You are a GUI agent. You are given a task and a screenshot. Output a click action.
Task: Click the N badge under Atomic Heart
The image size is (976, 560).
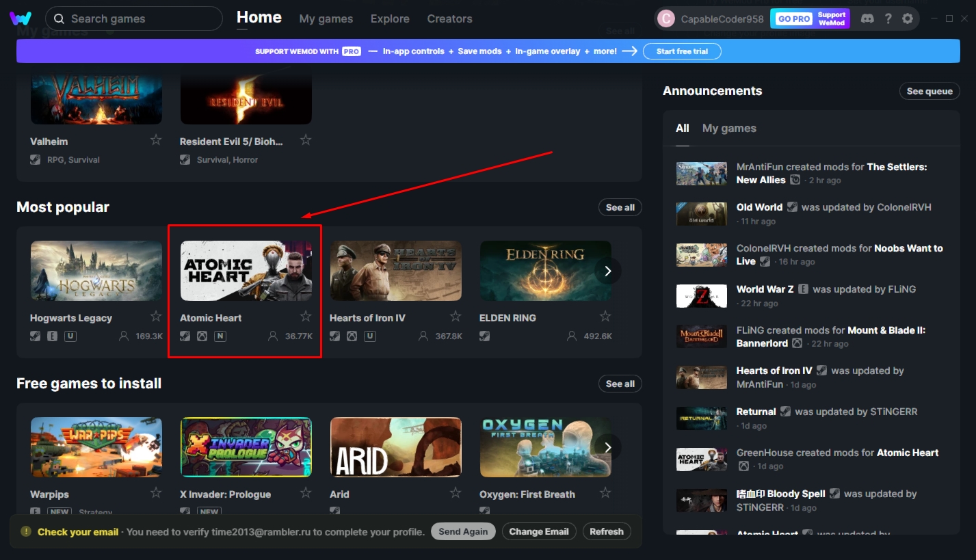220,336
